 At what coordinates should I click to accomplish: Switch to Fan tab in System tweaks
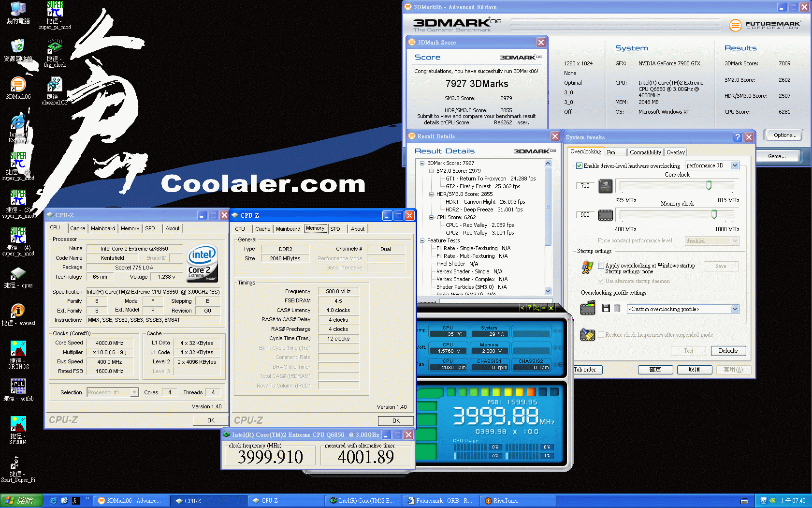(615, 152)
